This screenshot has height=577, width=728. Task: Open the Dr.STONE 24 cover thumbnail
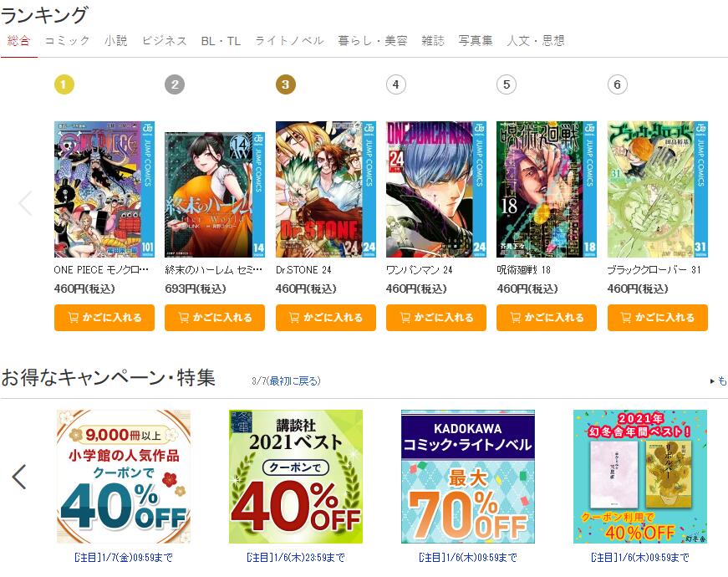click(x=325, y=190)
